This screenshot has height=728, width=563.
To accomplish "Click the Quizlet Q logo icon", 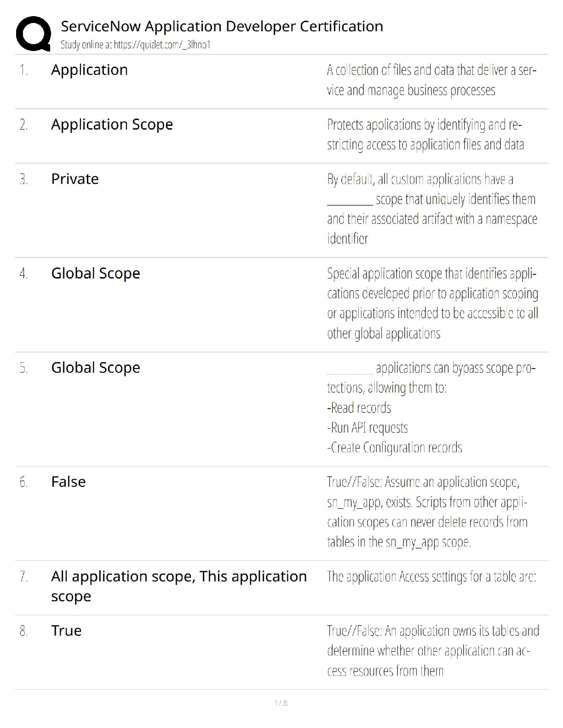I will [33, 33].
